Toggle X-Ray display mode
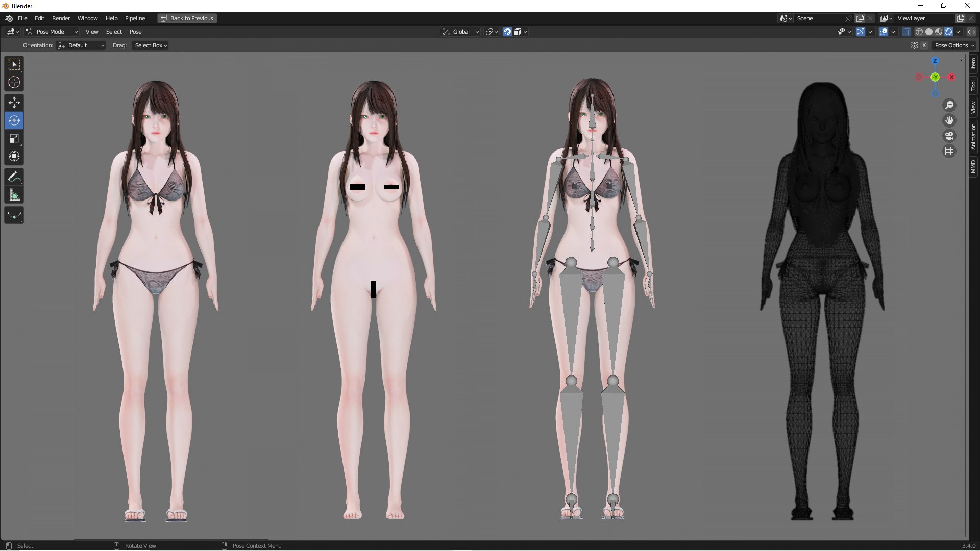Viewport: 980px width, 551px height. pos(906,32)
